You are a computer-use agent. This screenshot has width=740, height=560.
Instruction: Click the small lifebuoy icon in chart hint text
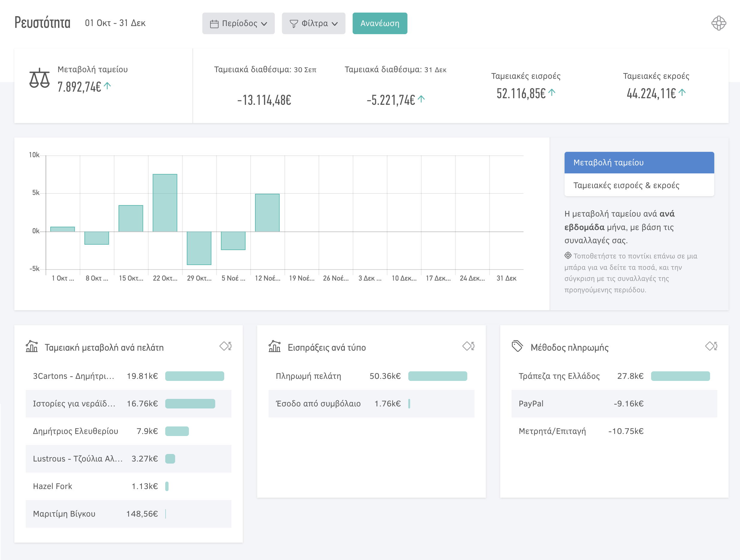pos(568,256)
